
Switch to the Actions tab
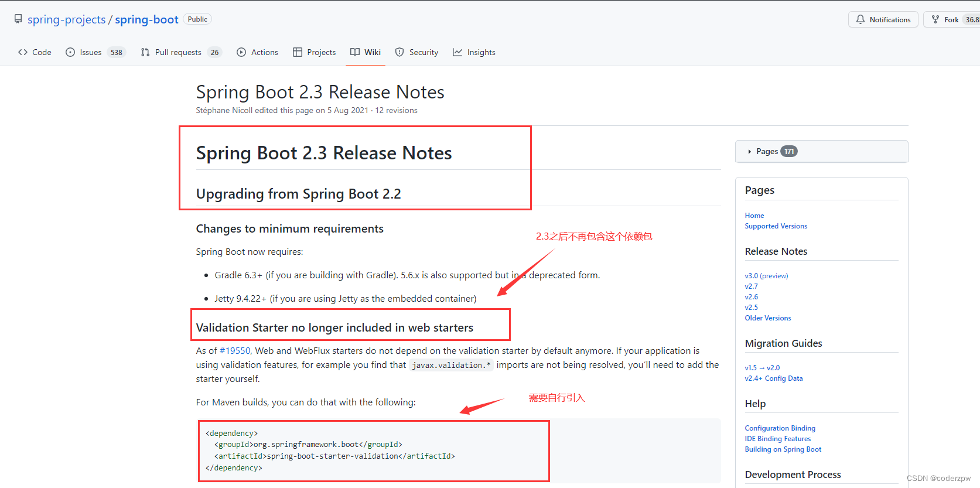tap(257, 52)
